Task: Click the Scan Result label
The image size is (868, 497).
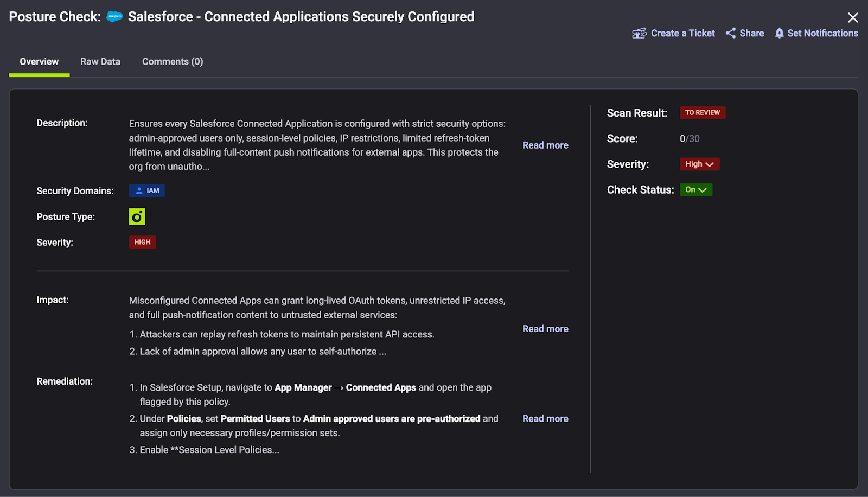Action: [637, 113]
